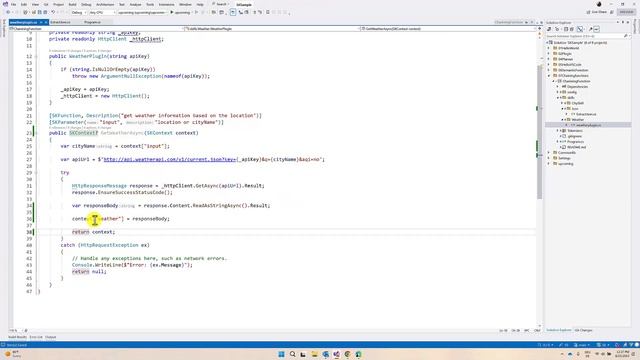
Task: Click the weatherapi.com URL link in code
Action: click(169, 160)
